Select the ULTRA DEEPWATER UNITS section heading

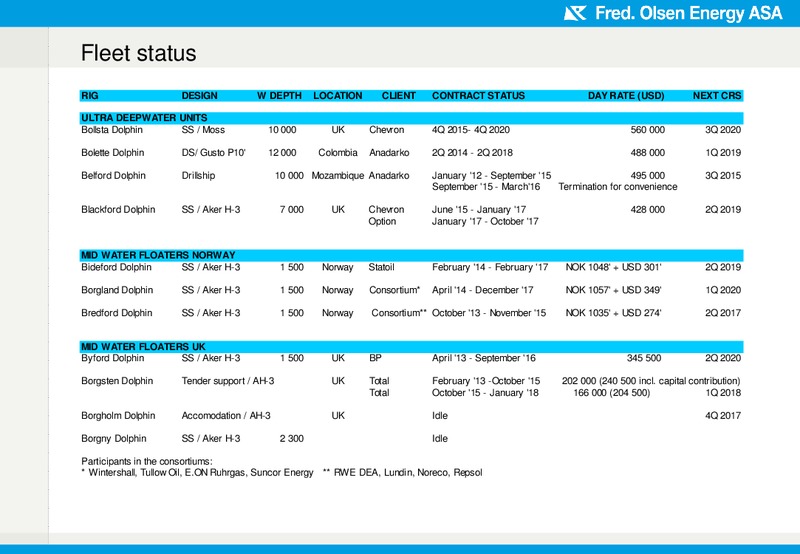pos(144,118)
